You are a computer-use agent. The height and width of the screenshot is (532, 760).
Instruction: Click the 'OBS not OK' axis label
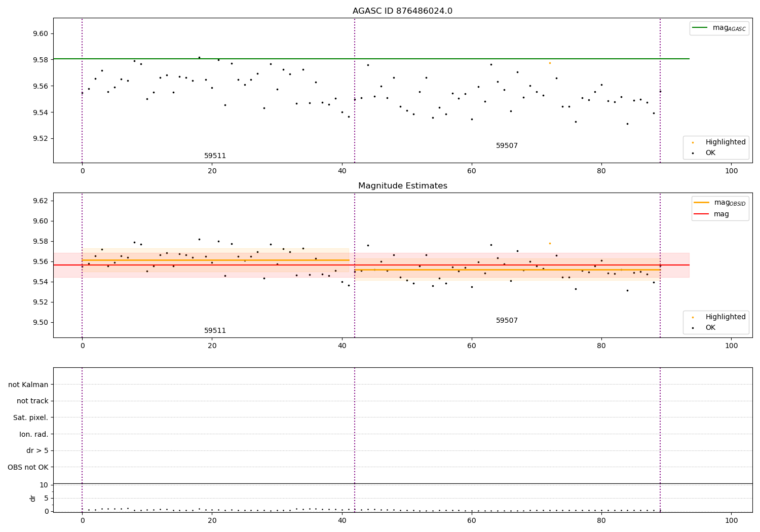(x=28, y=467)
